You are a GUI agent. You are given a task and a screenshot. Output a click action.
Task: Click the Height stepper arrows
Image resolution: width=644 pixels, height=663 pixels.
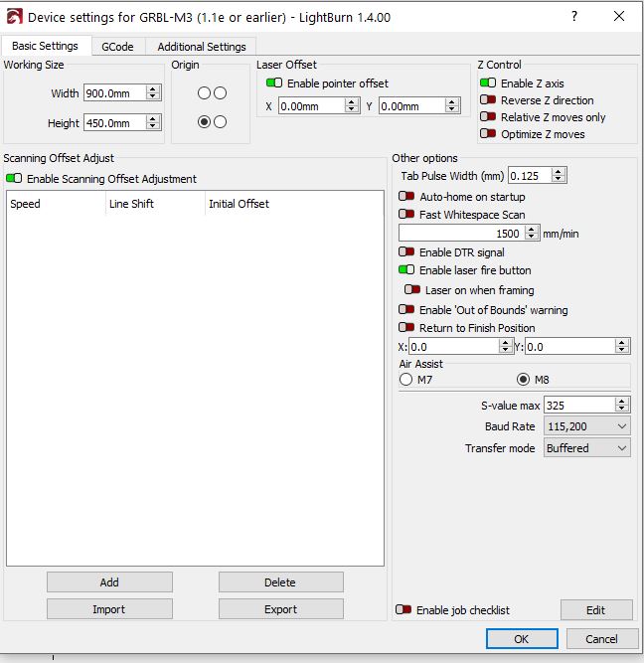(x=153, y=123)
